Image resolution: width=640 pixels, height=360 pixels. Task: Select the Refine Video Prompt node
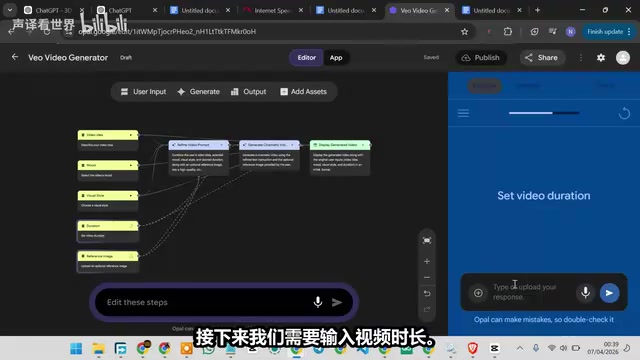(199, 158)
